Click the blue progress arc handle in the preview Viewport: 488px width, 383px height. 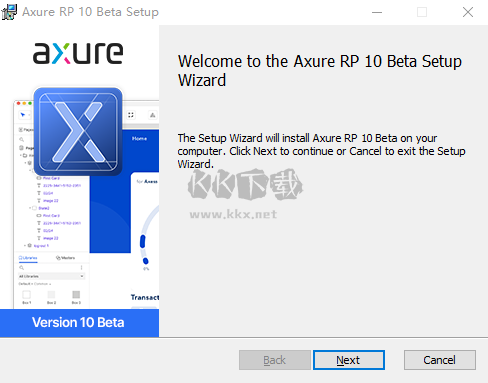click(x=145, y=261)
